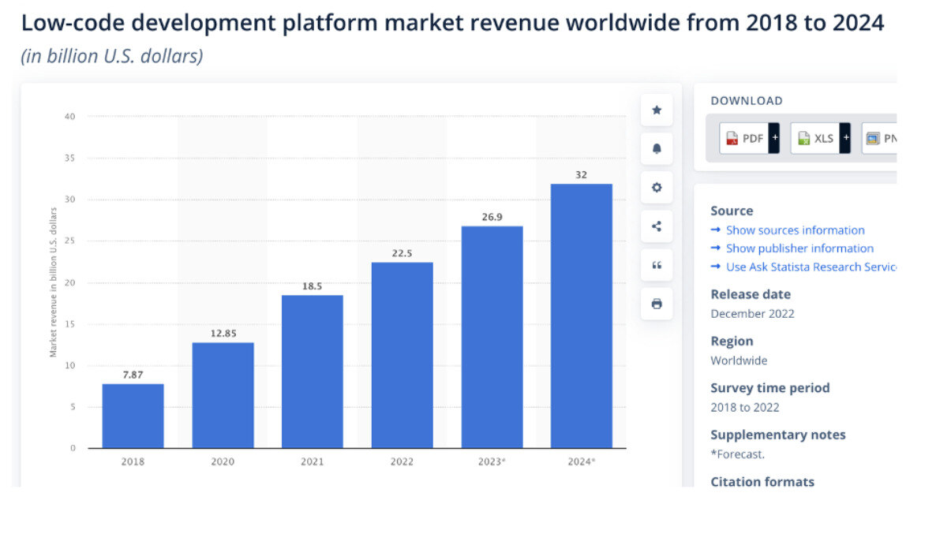The width and height of the screenshot is (936, 560).
Task: Open citation options via quote icon
Action: pos(657,265)
